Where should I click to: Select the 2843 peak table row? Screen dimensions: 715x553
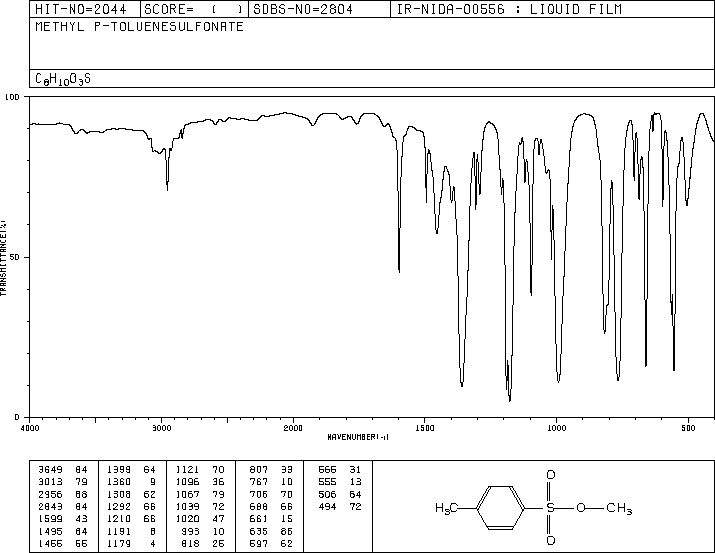pos(63,506)
